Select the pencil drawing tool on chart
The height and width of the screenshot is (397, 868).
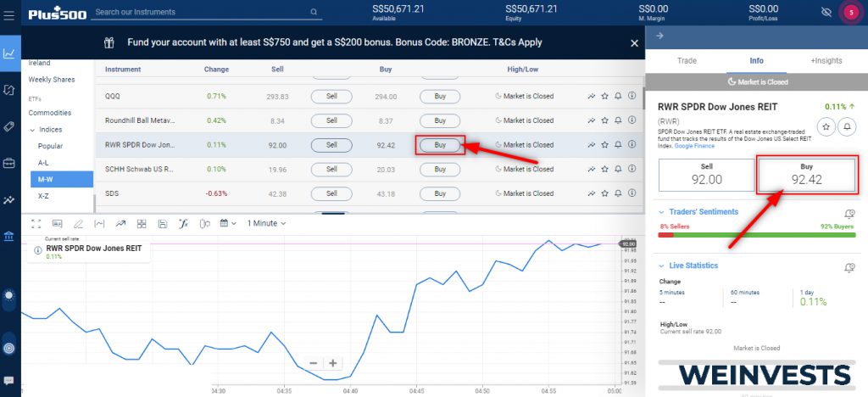78,224
